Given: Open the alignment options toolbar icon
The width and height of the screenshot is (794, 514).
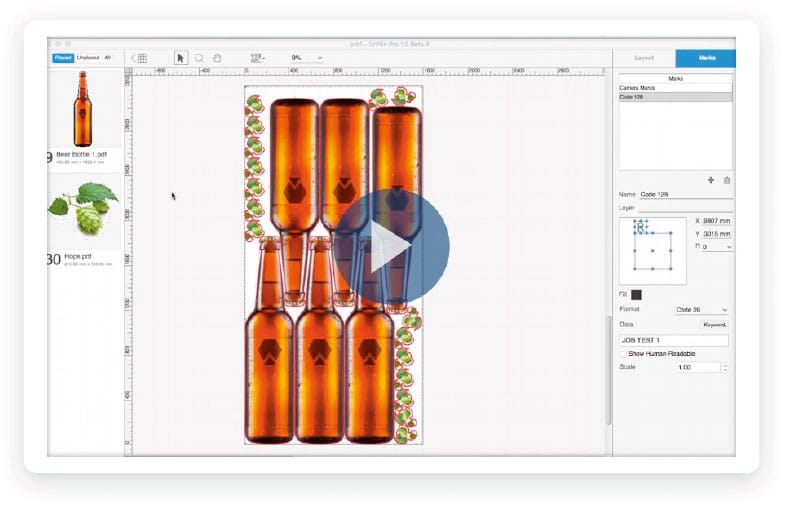Looking at the screenshot, I should [257, 58].
